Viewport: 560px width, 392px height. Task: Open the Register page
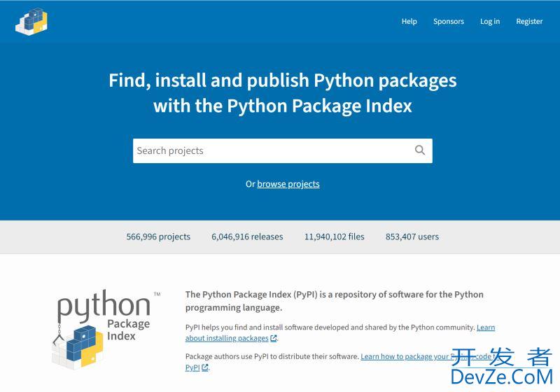529,22
